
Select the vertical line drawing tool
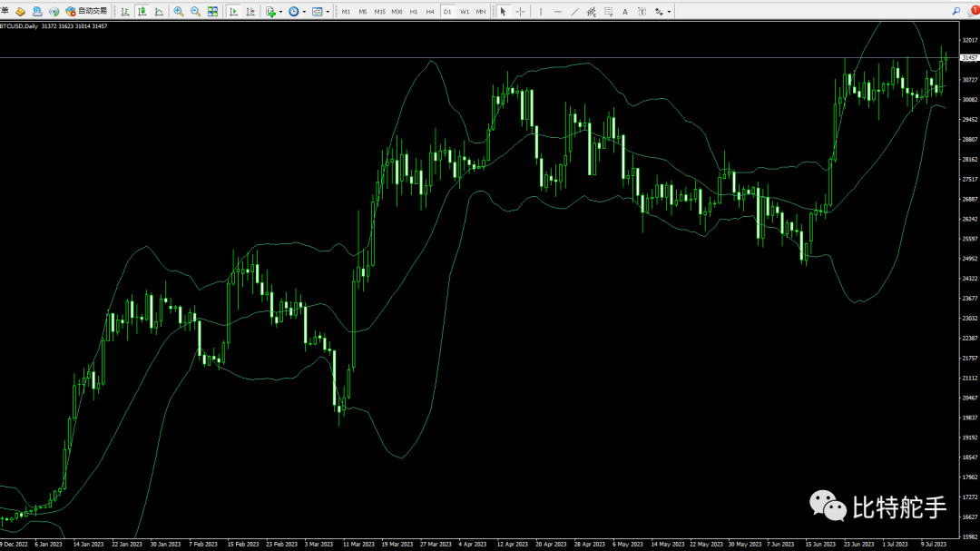[x=541, y=11]
